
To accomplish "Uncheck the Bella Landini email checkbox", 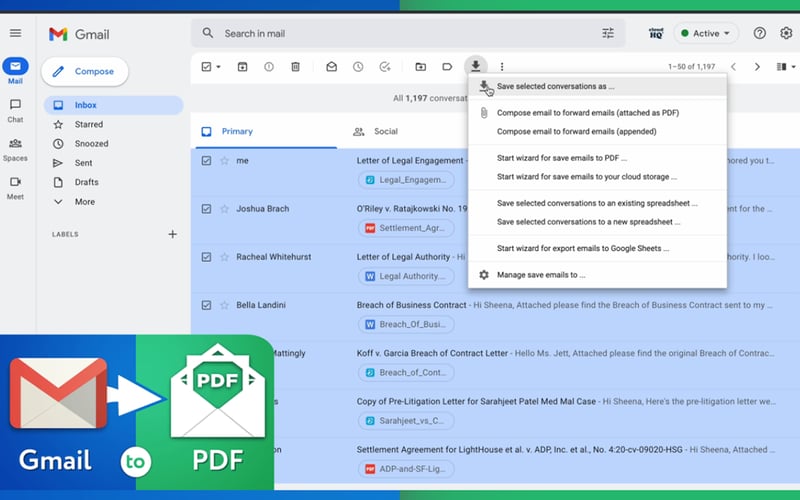I will tap(206, 305).
